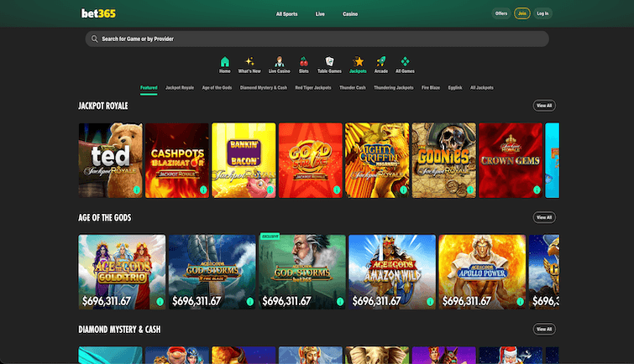Open Cashpots Blazinator game tile
Viewport: 634px width, 364px height.
(177, 160)
